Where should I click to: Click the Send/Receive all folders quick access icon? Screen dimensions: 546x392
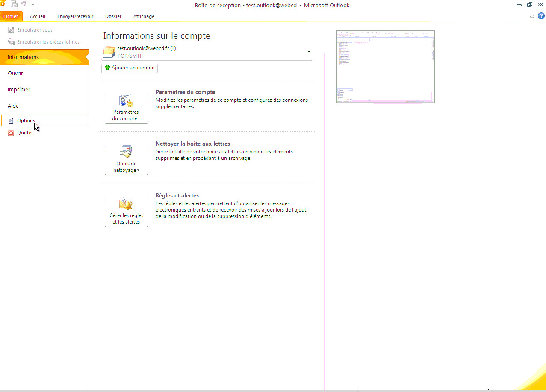(x=14, y=5)
